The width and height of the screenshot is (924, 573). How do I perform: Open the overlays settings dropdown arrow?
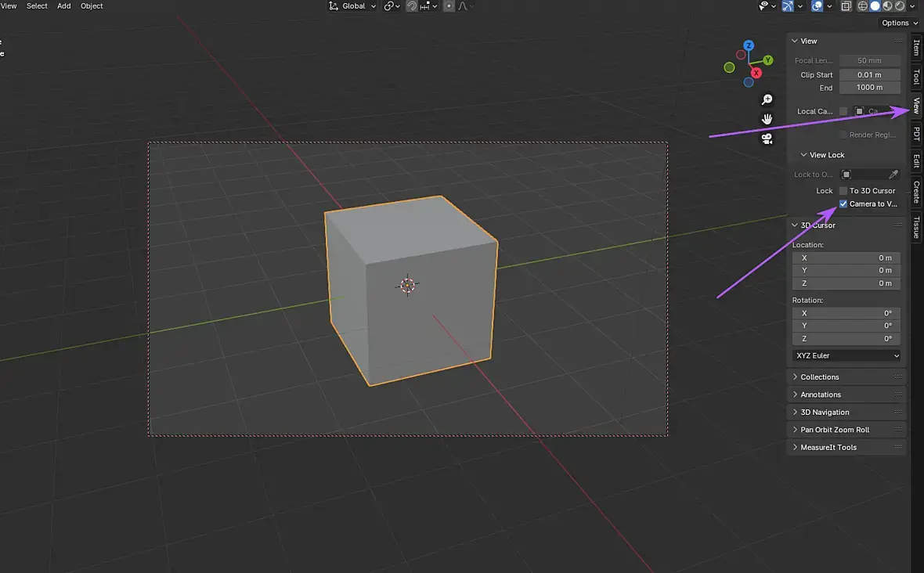click(x=829, y=6)
